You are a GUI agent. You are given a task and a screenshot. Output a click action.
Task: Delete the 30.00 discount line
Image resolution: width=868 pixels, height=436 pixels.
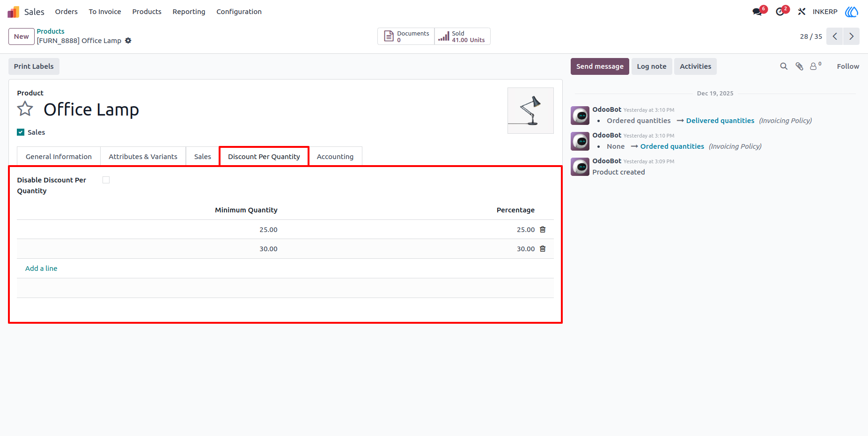[543, 249]
